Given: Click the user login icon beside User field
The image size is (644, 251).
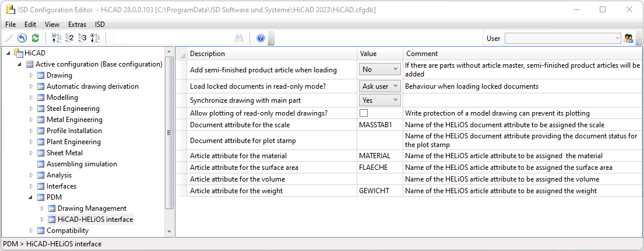Looking at the screenshot, I should [629, 39].
